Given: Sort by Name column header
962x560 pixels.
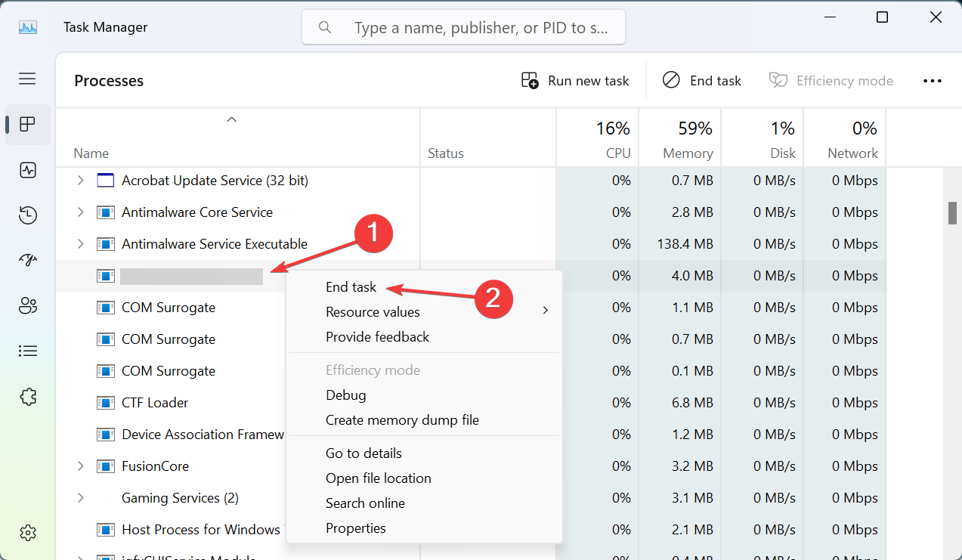Looking at the screenshot, I should coord(91,153).
